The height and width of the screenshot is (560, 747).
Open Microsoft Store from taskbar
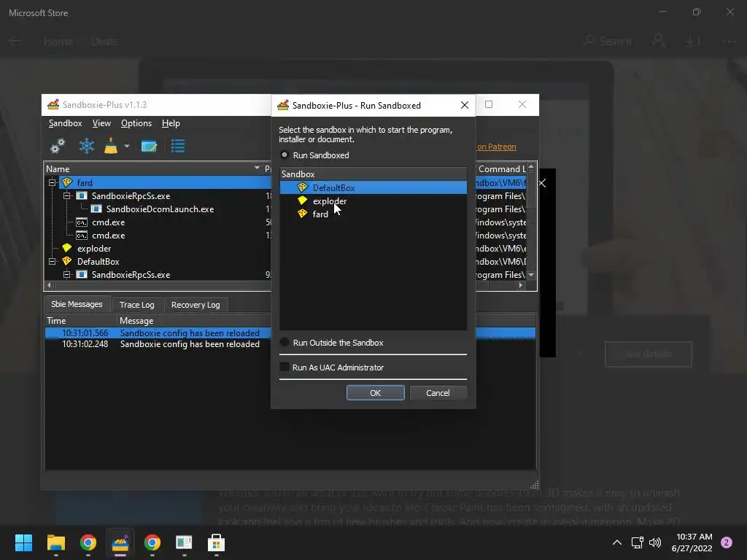(216, 542)
